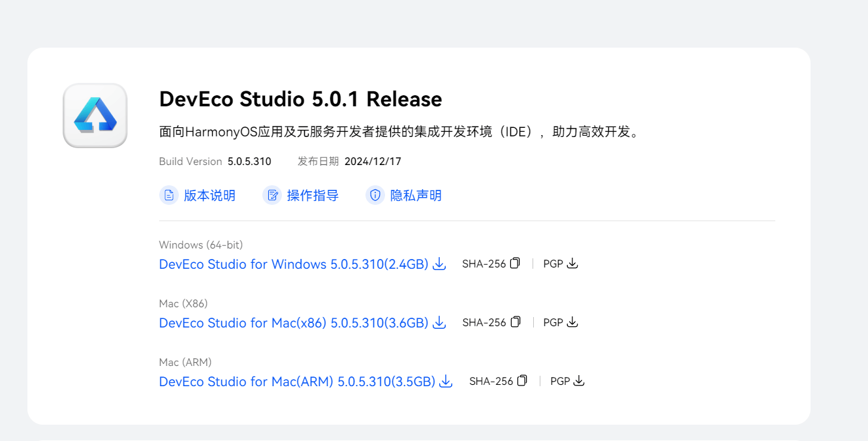Click the 隐私声明 shield icon

coord(375,195)
